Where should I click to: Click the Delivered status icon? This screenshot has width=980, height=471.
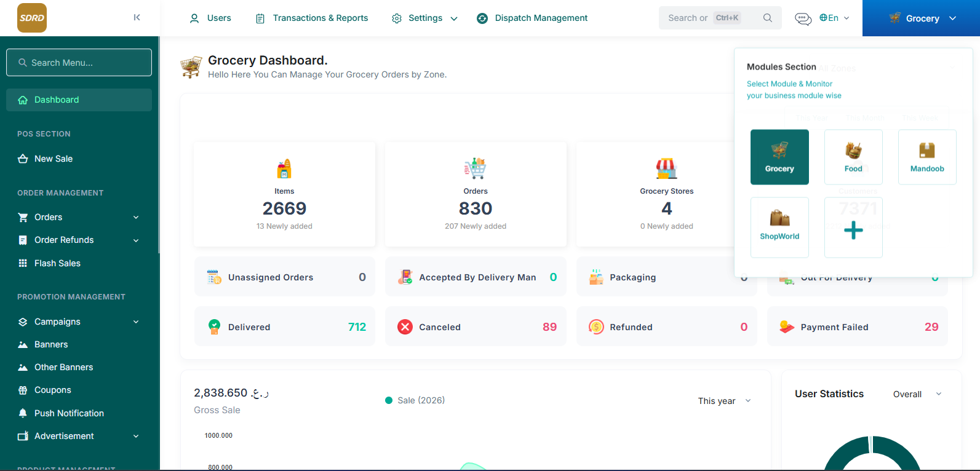(214, 327)
